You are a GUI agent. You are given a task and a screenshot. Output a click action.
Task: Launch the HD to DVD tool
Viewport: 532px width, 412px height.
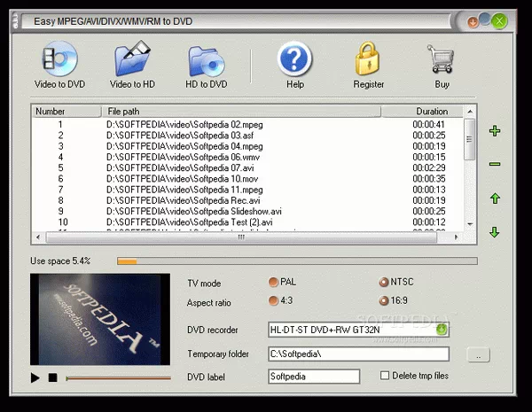207,66
